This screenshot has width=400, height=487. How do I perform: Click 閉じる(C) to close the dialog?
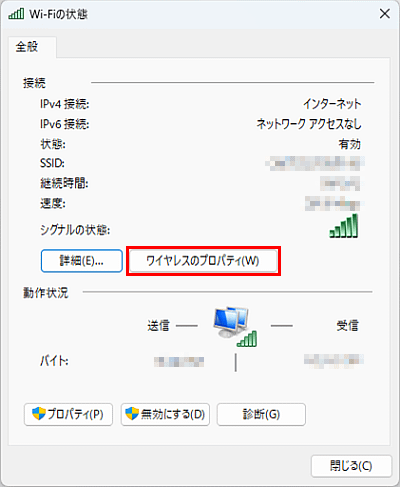tap(351, 466)
